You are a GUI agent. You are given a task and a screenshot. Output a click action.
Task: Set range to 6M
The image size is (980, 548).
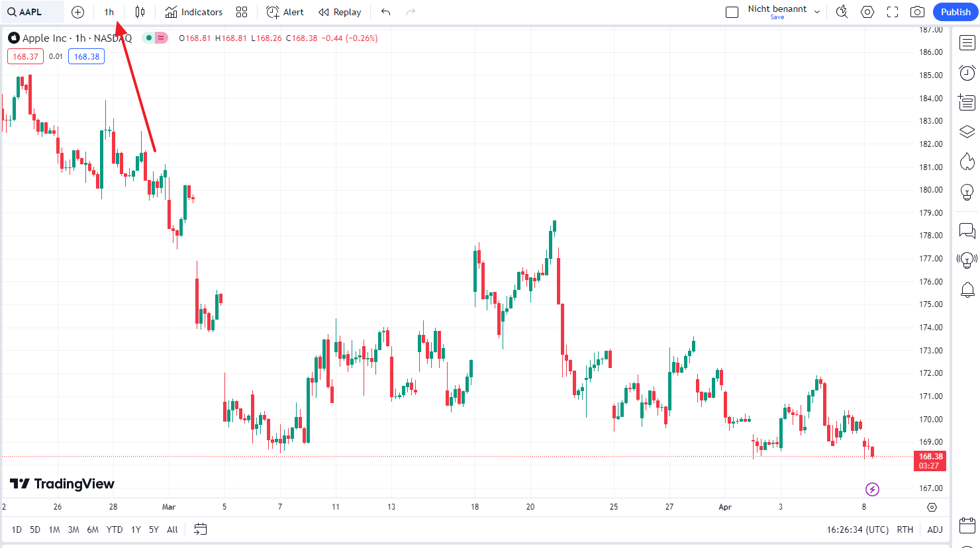pyautogui.click(x=93, y=529)
